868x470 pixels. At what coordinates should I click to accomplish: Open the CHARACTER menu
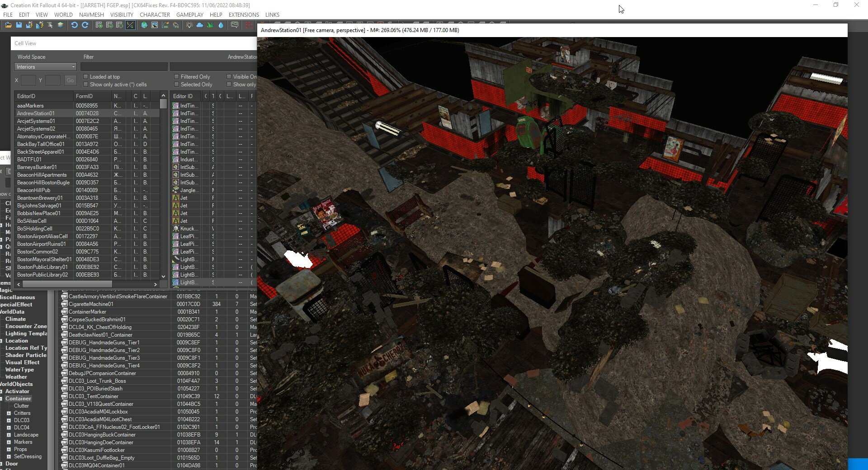click(155, 14)
